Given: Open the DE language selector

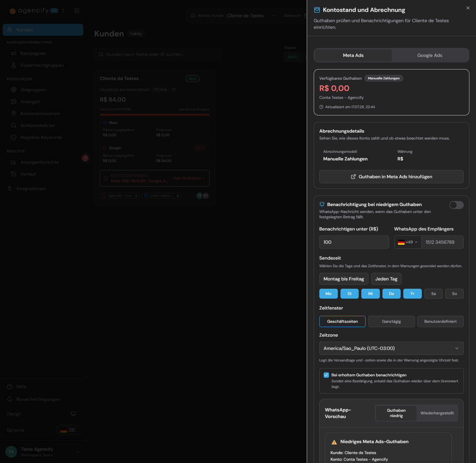Looking at the screenshot, I should [68, 430].
